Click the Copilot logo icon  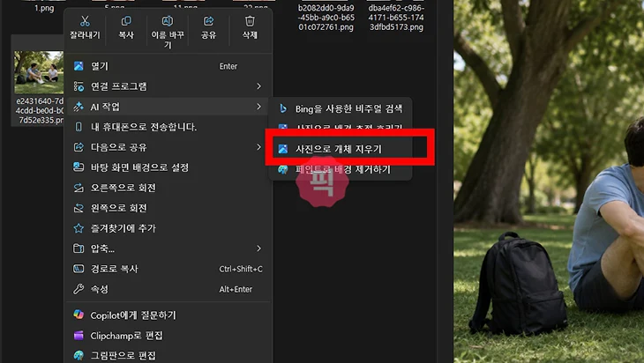click(x=79, y=315)
